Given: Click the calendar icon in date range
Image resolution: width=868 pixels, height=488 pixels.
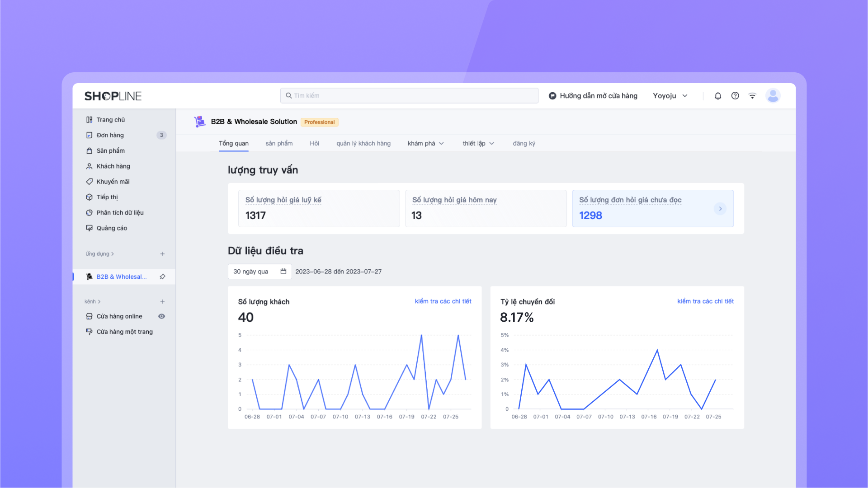Looking at the screenshot, I should pyautogui.click(x=283, y=271).
